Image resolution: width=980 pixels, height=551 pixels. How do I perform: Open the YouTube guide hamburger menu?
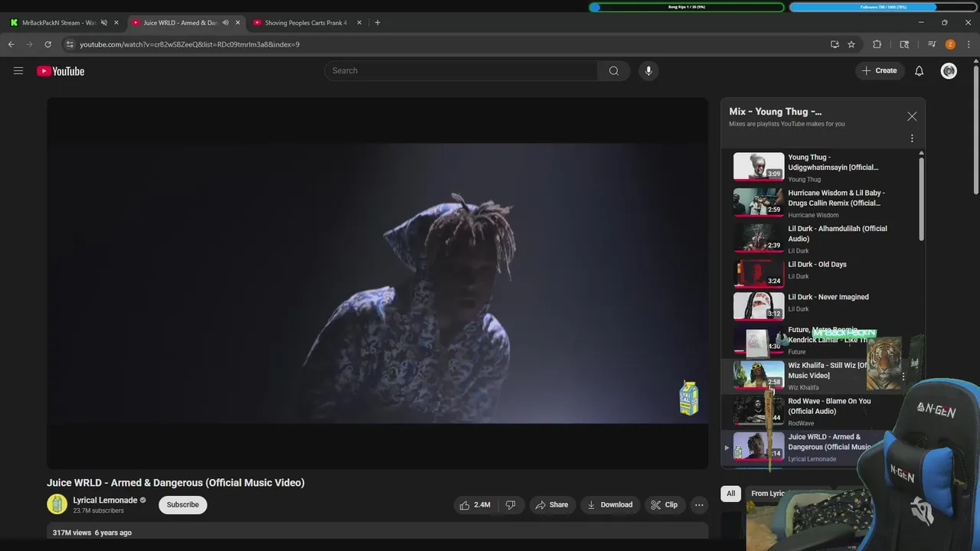[x=18, y=71]
